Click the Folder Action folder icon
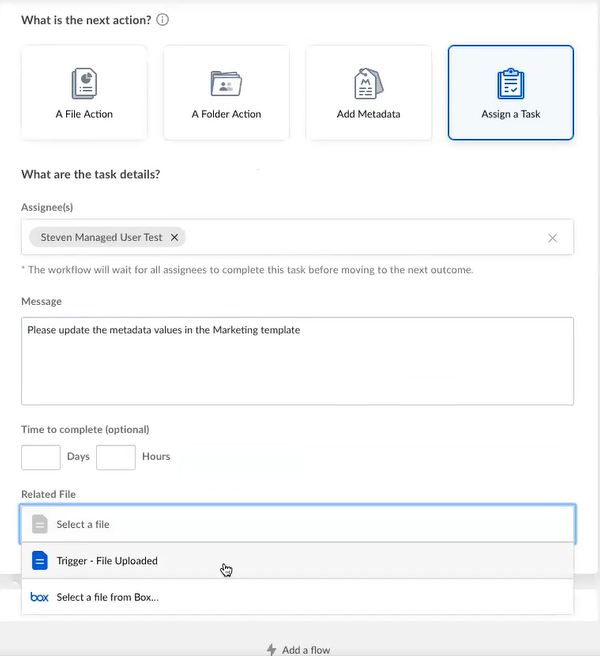600x656 pixels. click(226, 84)
